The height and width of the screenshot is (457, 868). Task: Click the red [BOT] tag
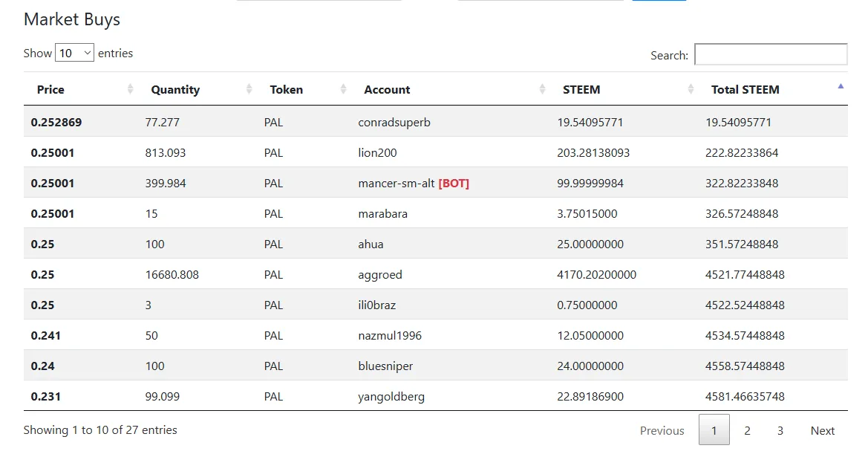(454, 184)
